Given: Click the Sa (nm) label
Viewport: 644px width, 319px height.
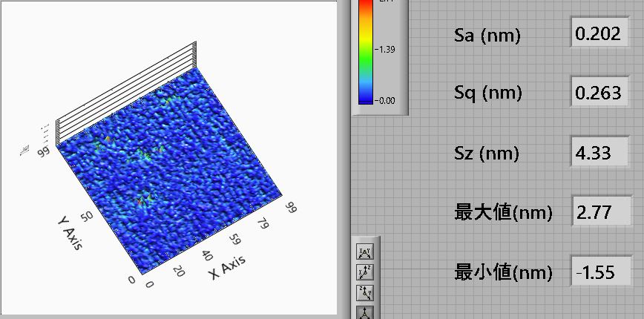Looking at the screenshot, I should coord(487,35).
